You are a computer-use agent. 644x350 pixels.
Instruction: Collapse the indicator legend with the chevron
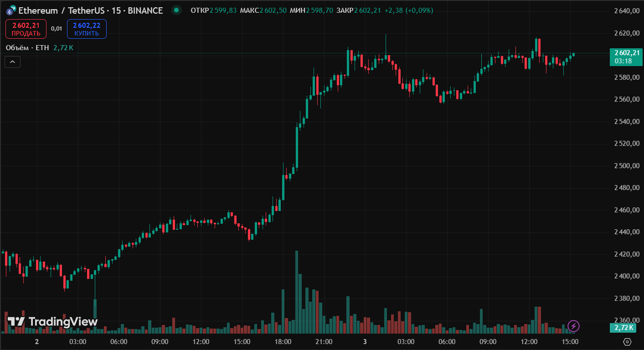[12, 62]
